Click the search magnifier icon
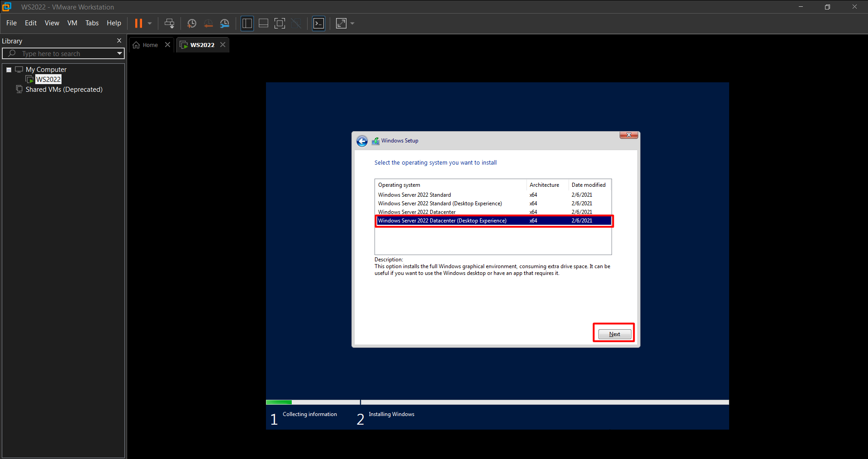 coord(12,53)
